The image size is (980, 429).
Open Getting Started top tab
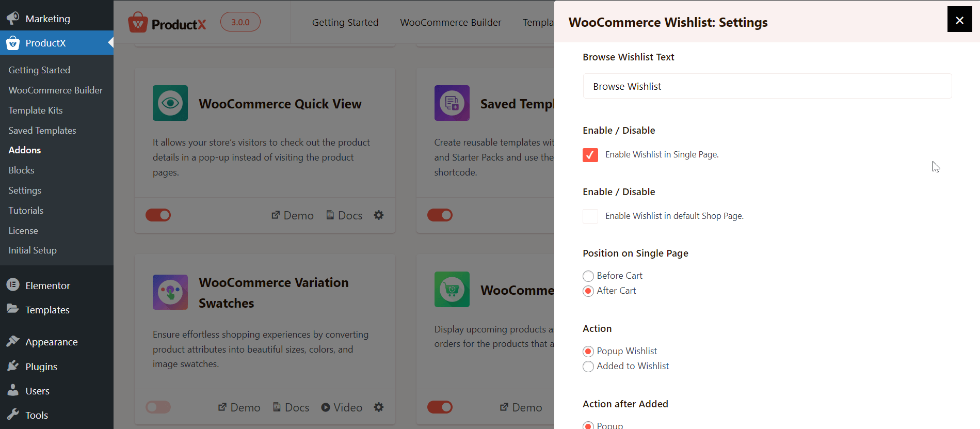pyautogui.click(x=345, y=22)
